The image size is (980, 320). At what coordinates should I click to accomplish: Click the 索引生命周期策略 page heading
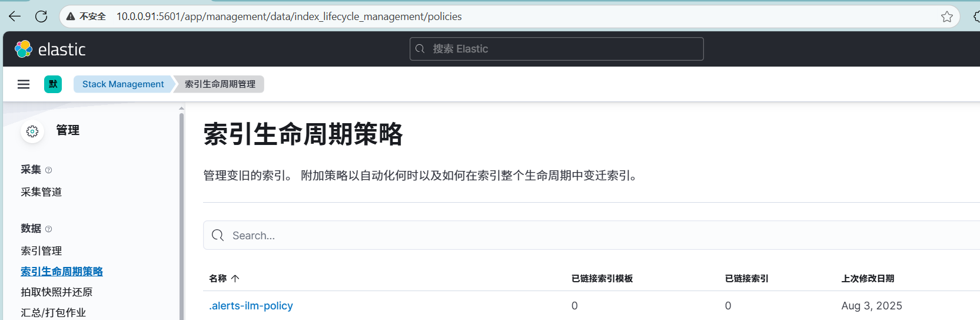click(303, 134)
